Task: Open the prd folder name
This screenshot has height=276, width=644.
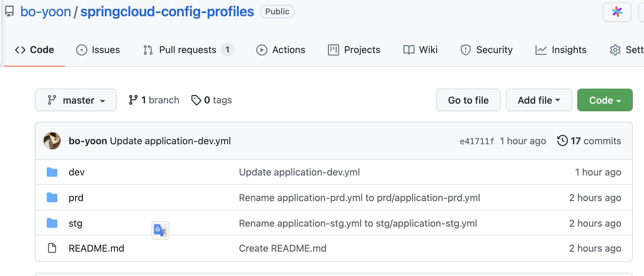Action: click(76, 198)
